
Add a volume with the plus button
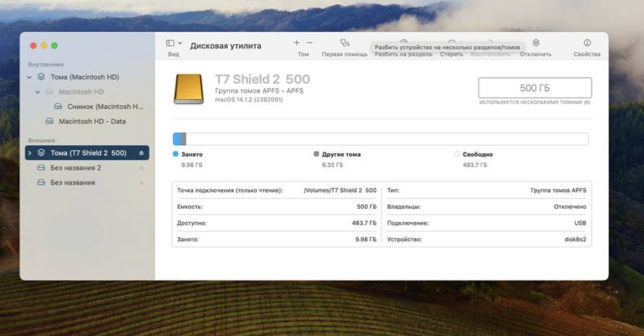(x=297, y=43)
